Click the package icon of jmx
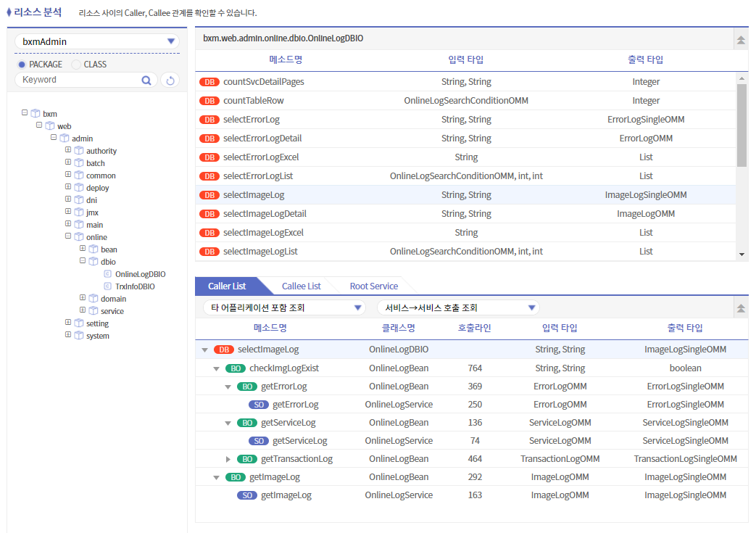Screen dimensions: 756x533 click(x=79, y=212)
